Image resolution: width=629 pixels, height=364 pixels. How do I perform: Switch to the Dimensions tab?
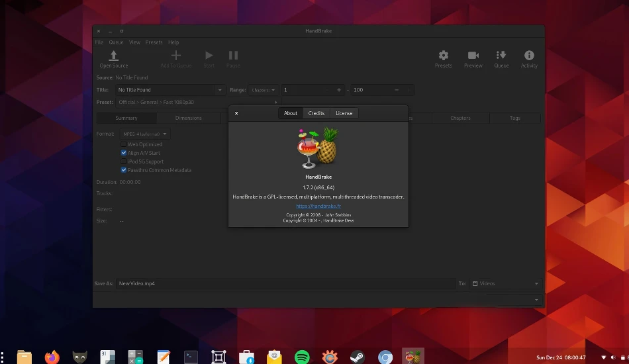point(188,118)
